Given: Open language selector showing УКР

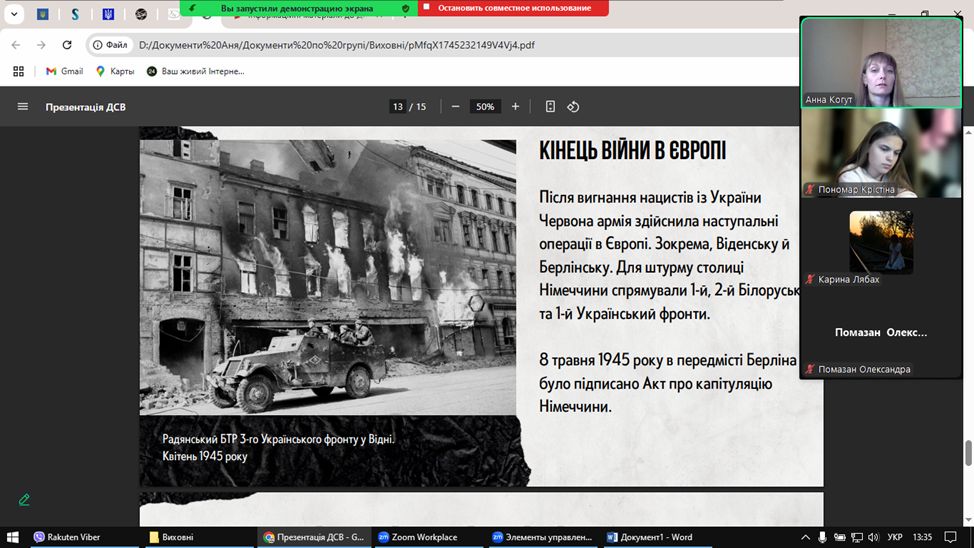Looking at the screenshot, I should 895,537.
